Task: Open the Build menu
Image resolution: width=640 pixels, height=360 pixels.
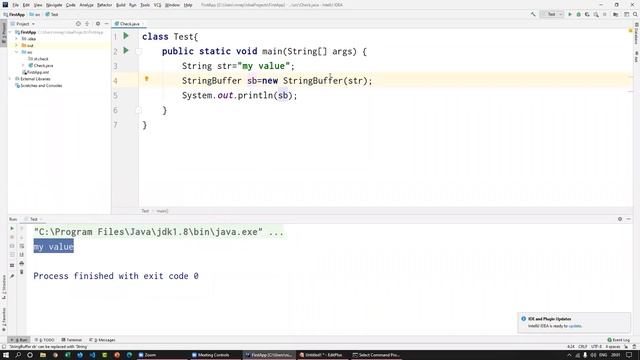Action: click(120, 5)
